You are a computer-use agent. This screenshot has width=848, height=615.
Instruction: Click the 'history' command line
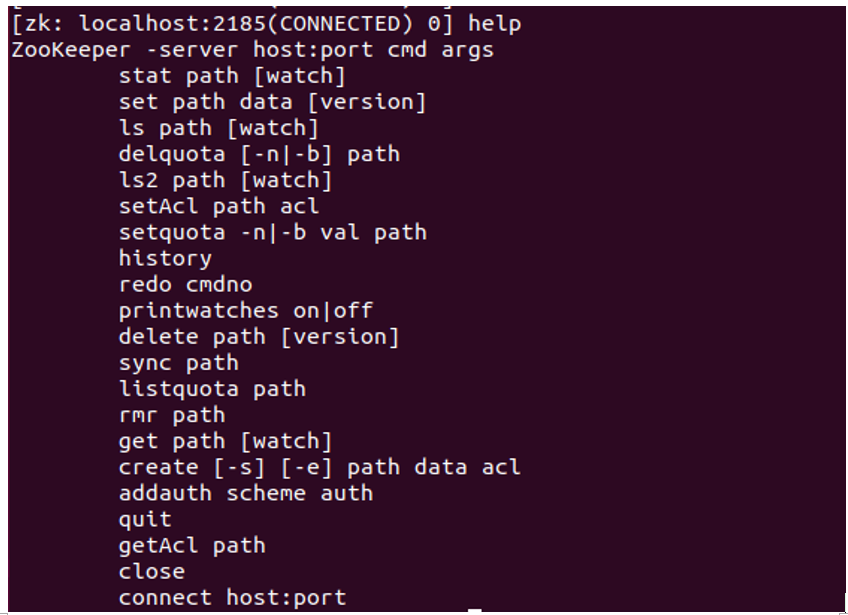tap(165, 258)
